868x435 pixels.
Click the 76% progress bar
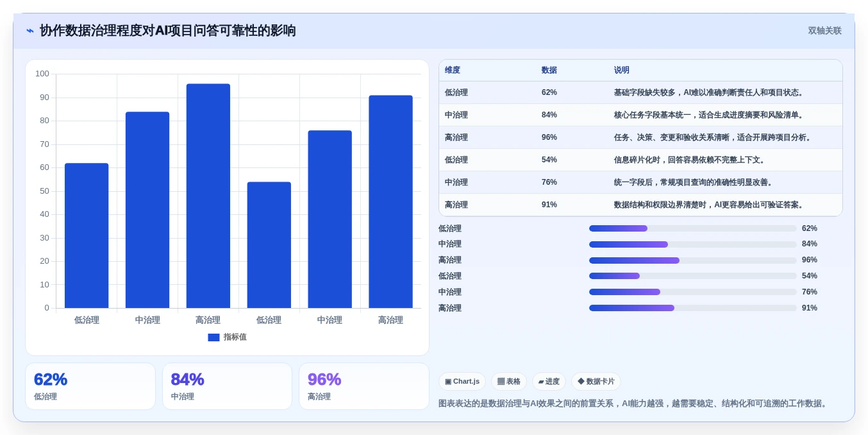pos(693,292)
